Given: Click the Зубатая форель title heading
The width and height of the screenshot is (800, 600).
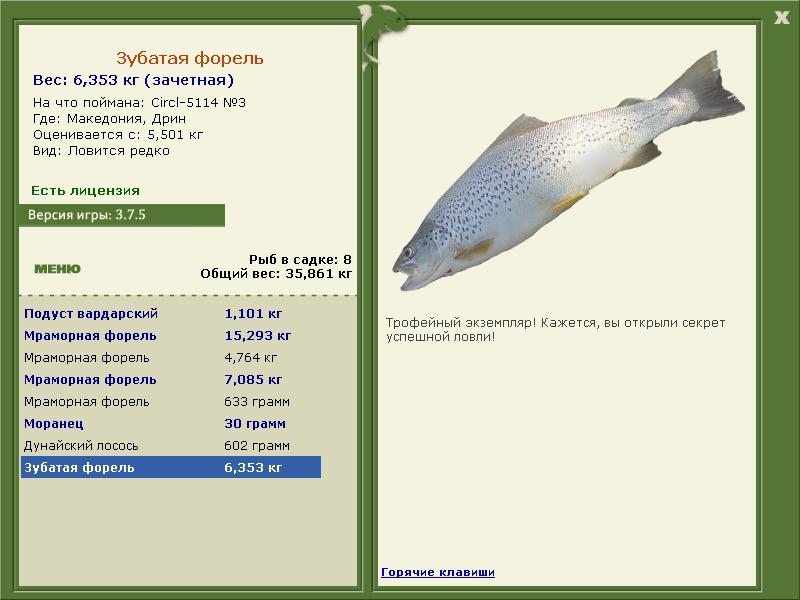Looking at the screenshot, I should 190,58.
